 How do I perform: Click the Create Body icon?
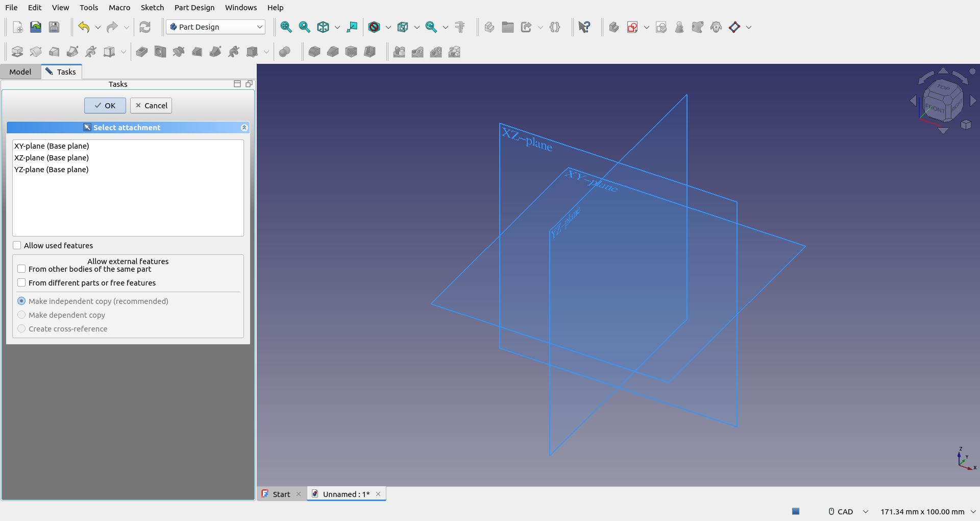tap(614, 27)
